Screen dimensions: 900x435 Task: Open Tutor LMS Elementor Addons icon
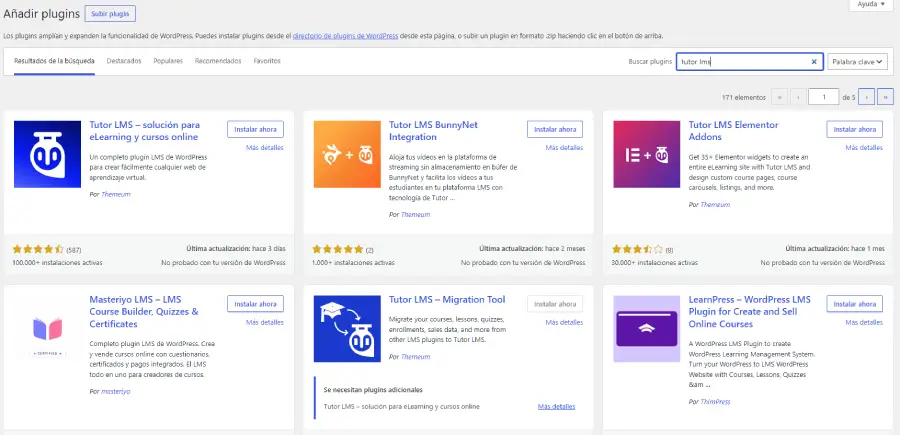coord(646,154)
